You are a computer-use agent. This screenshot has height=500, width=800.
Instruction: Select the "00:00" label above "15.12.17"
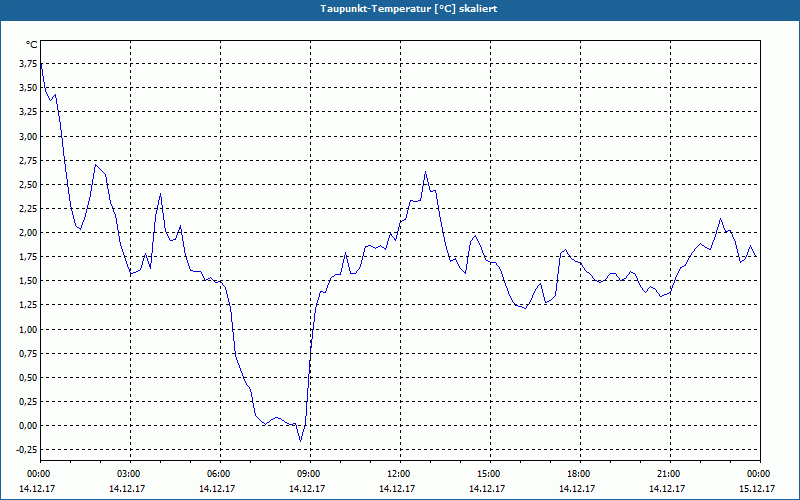tap(760, 474)
